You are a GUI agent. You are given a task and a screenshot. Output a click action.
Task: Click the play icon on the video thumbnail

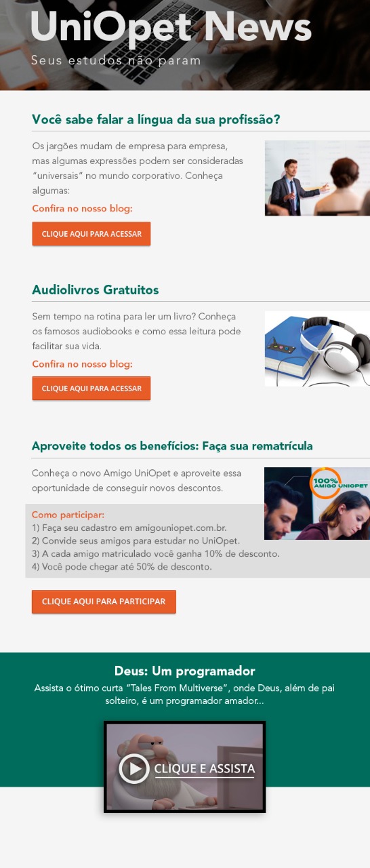click(134, 768)
